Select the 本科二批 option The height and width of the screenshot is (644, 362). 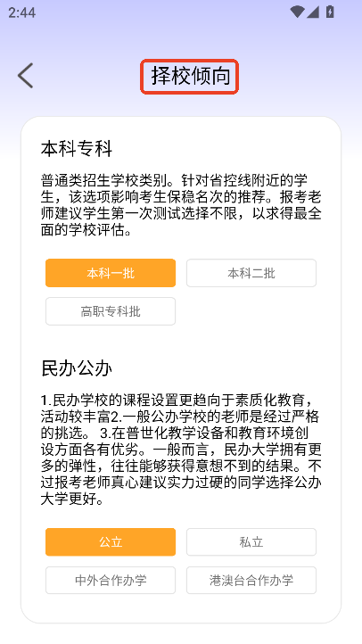tap(251, 273)
